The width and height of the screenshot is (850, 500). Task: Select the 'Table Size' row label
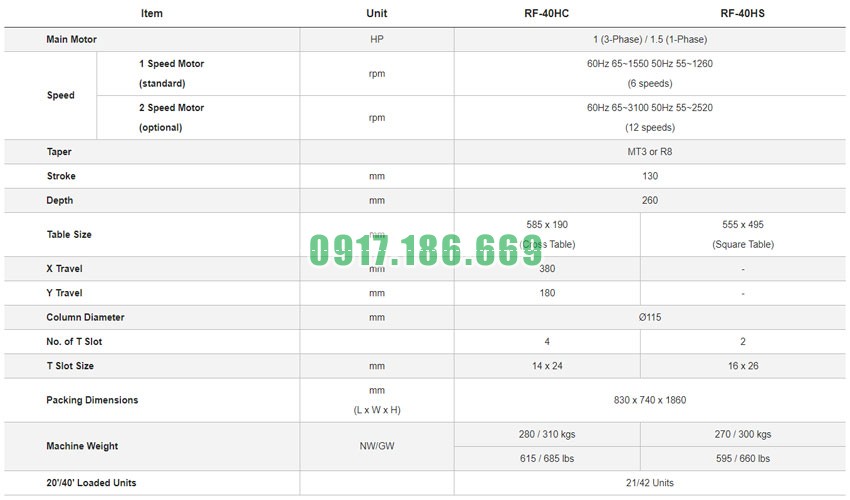(x=69, y=235)
